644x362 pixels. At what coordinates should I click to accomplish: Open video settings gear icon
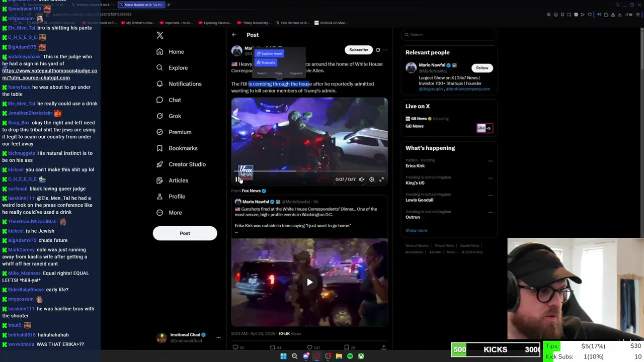pos(372,179)
